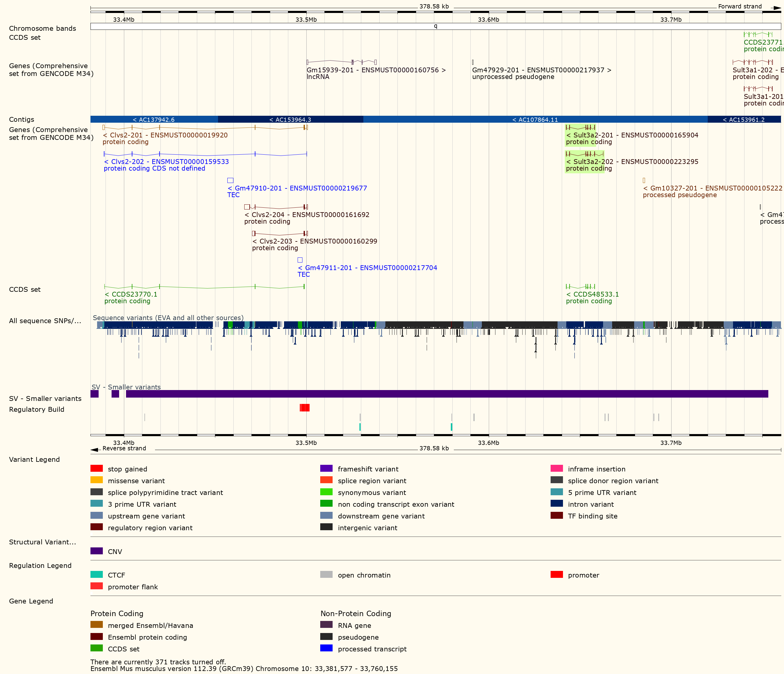784x674 pixels.
Task: Click the open chromatin legend swatch
Action: pos(326,575)
